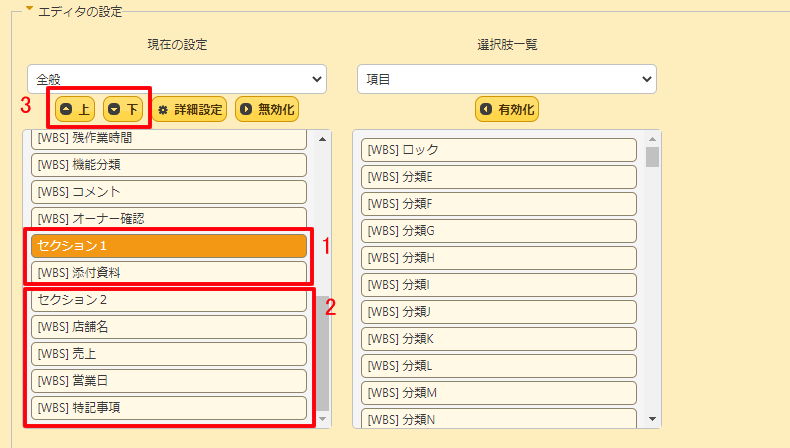
Task: Click scroll-up arrow of current settings list
Action: point(322,139)
